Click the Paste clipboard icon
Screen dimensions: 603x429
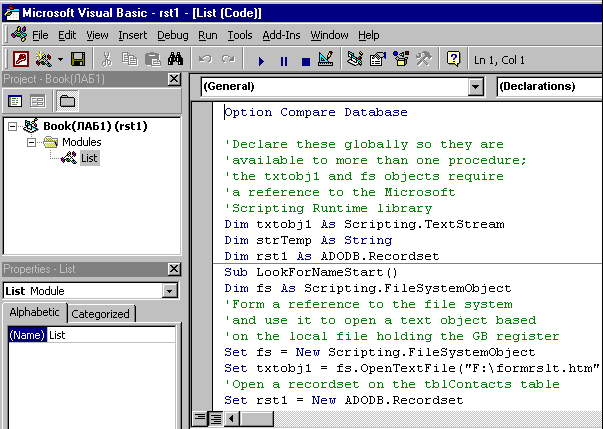click(x=153, y=60)
